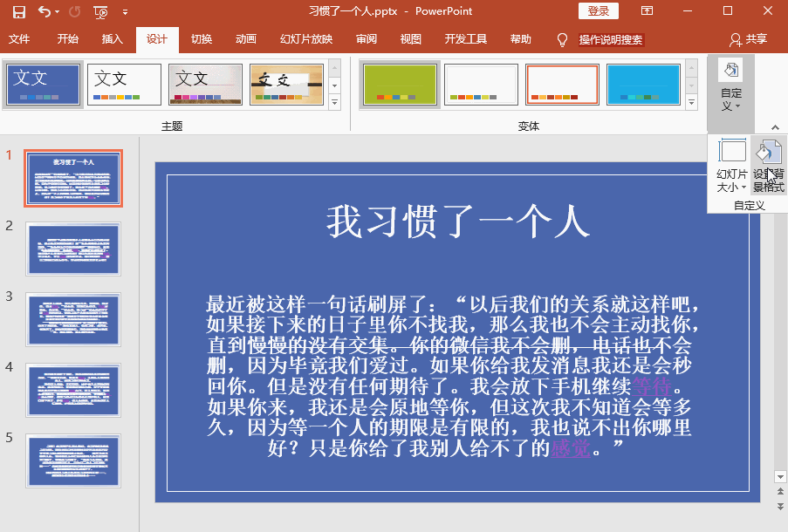Screen dimensions: 788x532
Task: Click the Undo arrow icon
Action: click(45, 11)
